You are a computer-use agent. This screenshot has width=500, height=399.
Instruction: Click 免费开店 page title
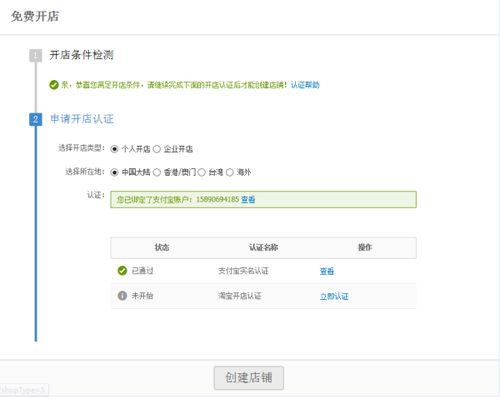tap(35, 16)
